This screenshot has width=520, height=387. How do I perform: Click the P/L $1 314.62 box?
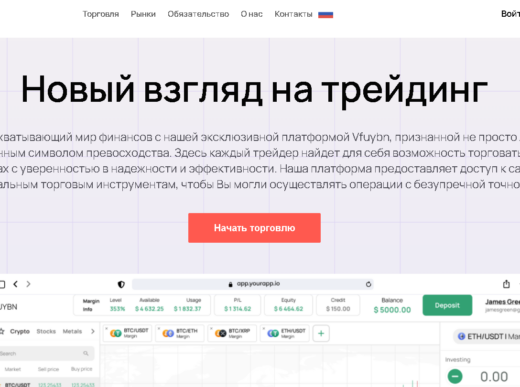coord(237,305)
